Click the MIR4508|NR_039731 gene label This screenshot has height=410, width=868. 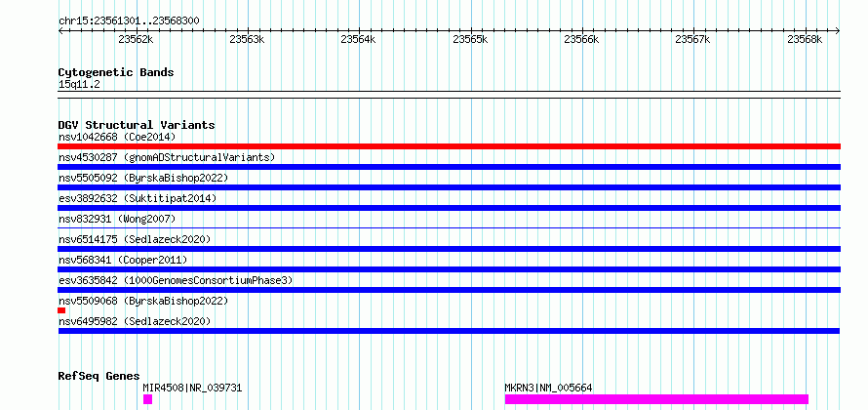point(192,388)
